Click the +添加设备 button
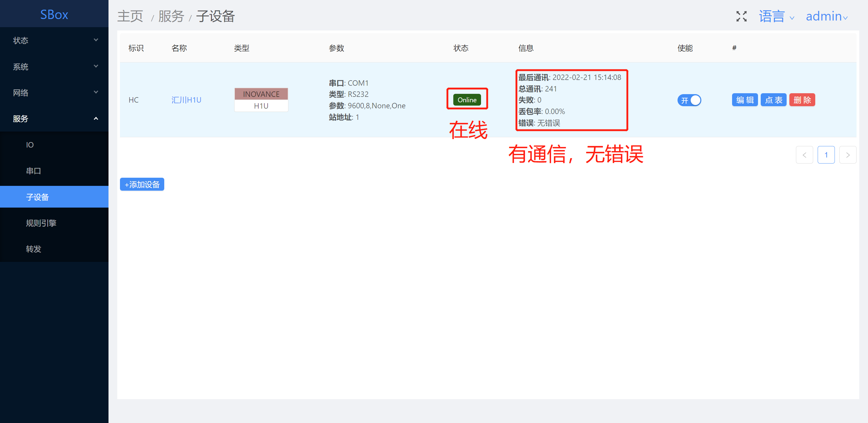The width and height of the screenshot is (868, 423). coord(142,184)
